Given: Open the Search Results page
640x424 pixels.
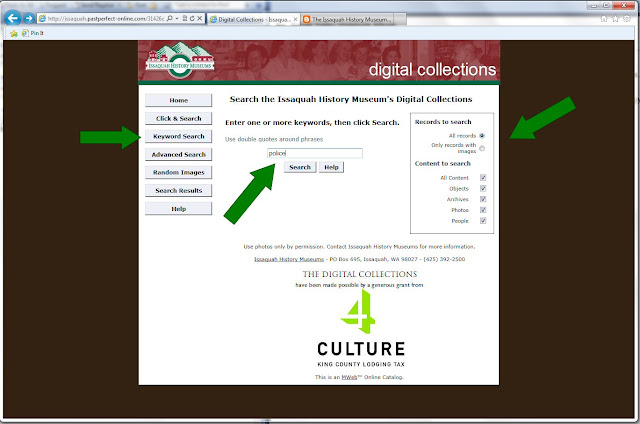Looking at the screenshot, I should [178, 191].
